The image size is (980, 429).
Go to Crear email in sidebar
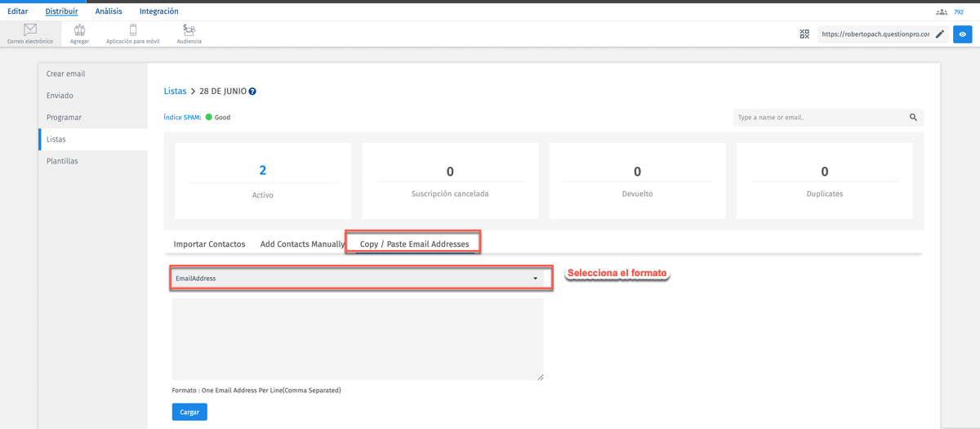[93, 74]
